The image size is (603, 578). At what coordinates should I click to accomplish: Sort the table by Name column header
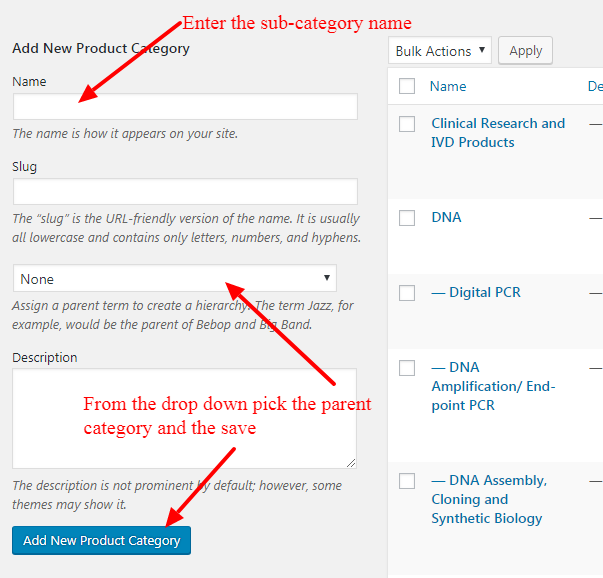tap(448, 87)
